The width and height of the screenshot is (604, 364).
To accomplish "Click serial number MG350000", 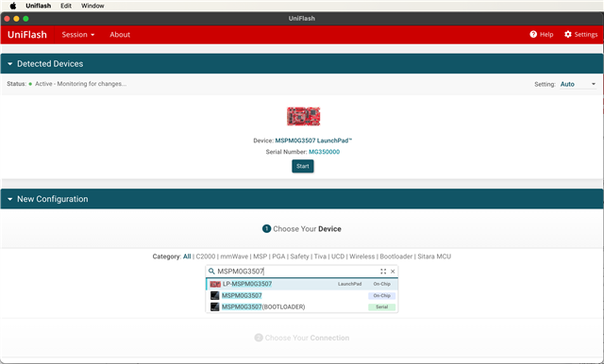I will click(x=325, y=152).
